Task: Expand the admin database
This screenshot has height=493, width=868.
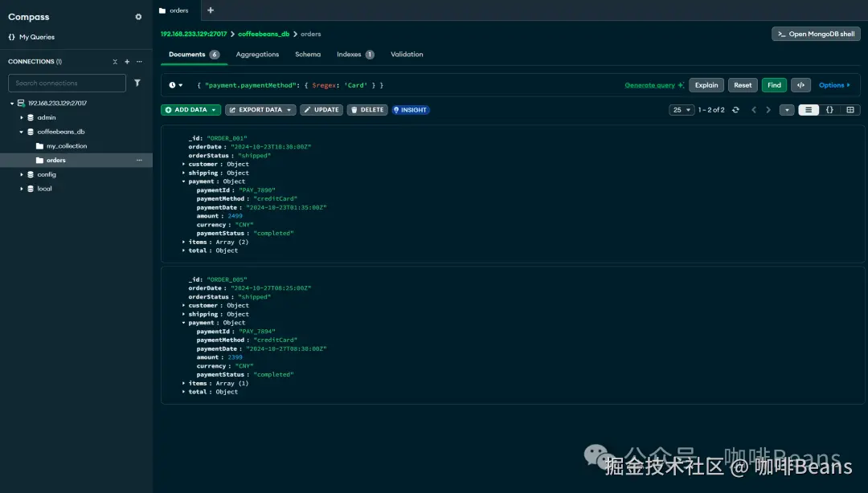Action: click(x=22, y=117)
